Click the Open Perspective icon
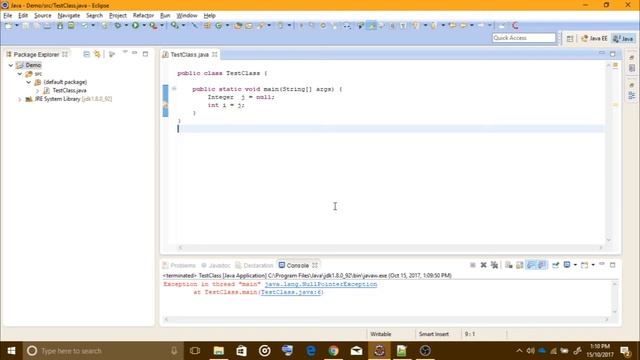Screen dimensions: 640x360 [570, 38]
